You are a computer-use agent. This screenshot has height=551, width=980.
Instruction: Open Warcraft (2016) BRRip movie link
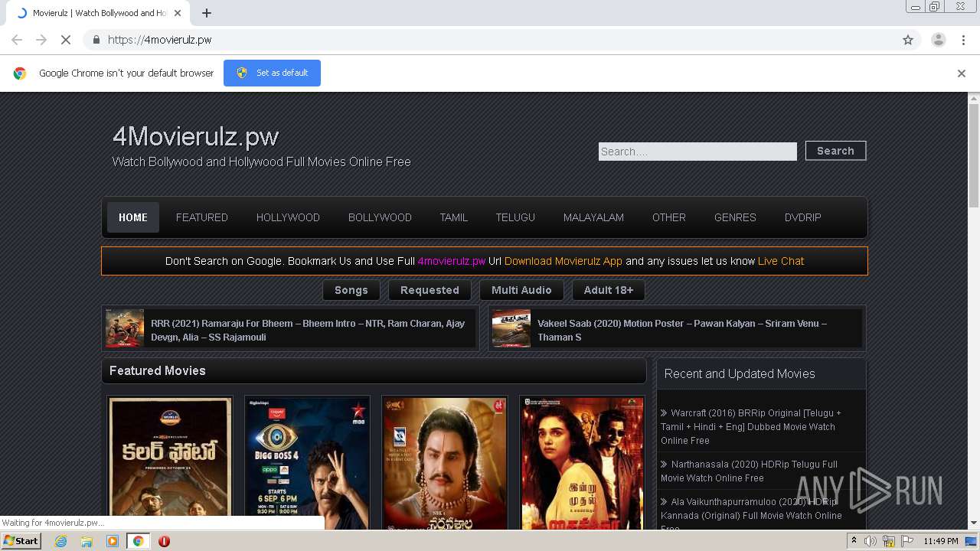(x=751, y=427)
